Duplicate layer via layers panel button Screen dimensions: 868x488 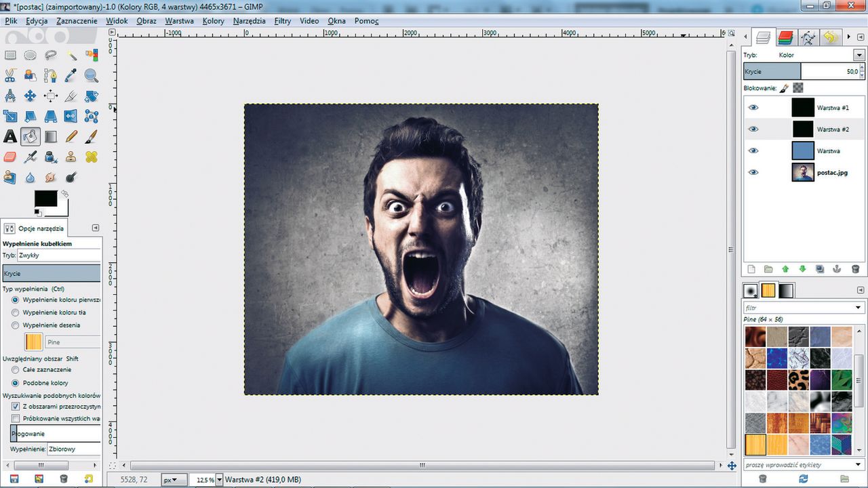pyautogui.click(x=820, y=269)
